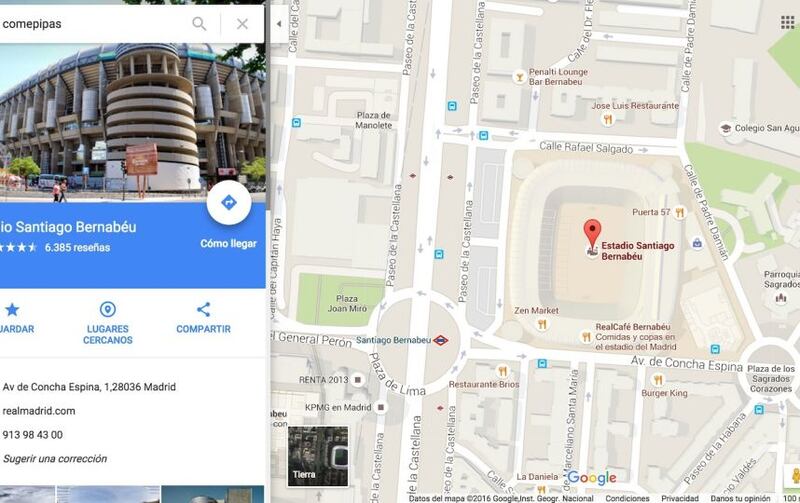Clear the comepipas search with X

point(242,23)
